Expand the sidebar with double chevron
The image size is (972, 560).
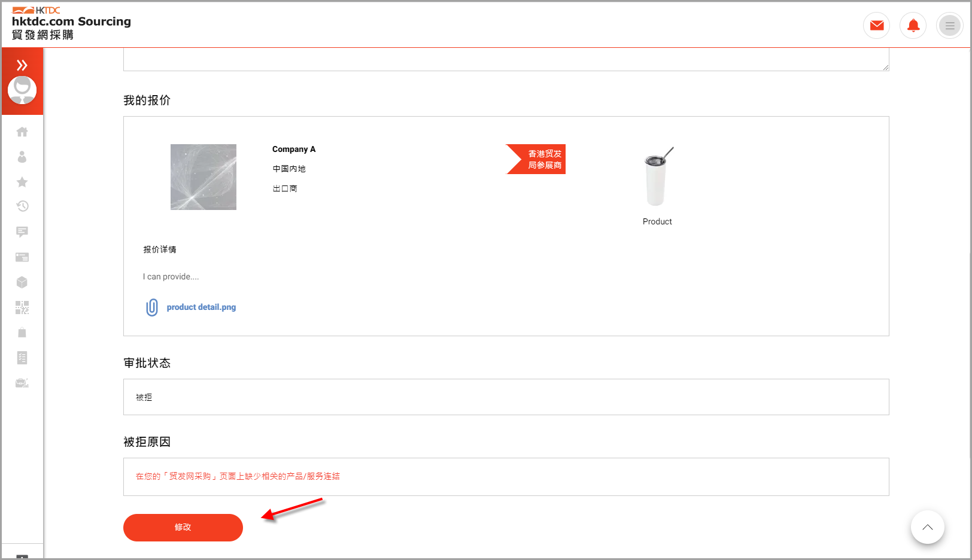pos(22,65)
